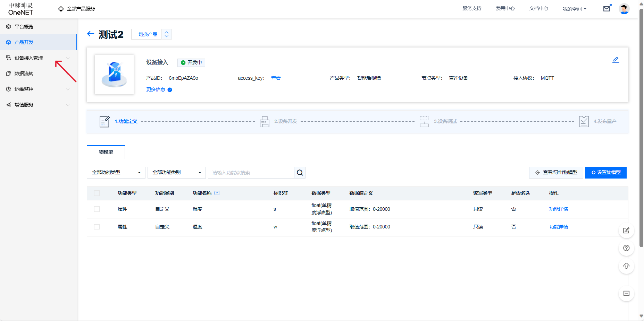Click the pencil icon to edit product info
Viewport: 644px width, 321px height.
click(x=616, y=59)
